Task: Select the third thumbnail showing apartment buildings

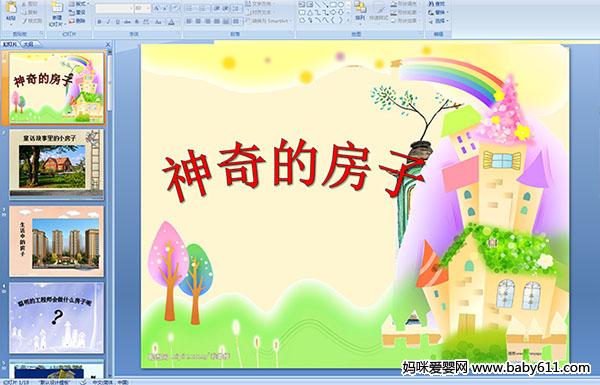Action: click(57, 241)
